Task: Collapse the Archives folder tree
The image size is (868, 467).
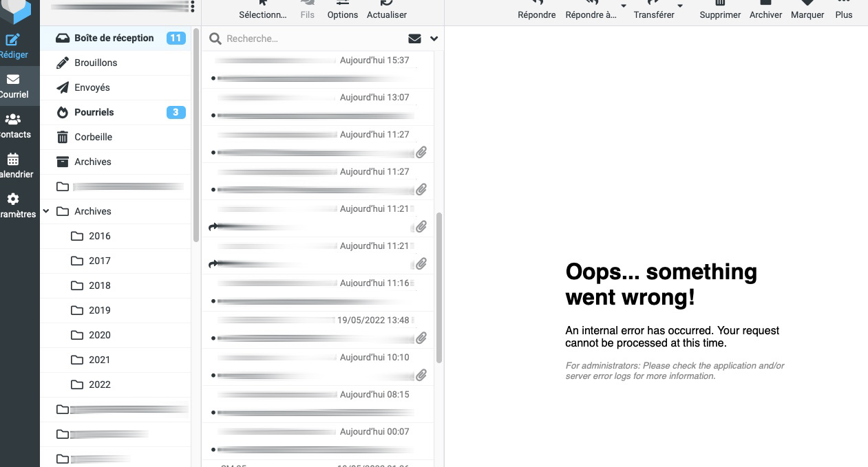Action: pos(46,211)
